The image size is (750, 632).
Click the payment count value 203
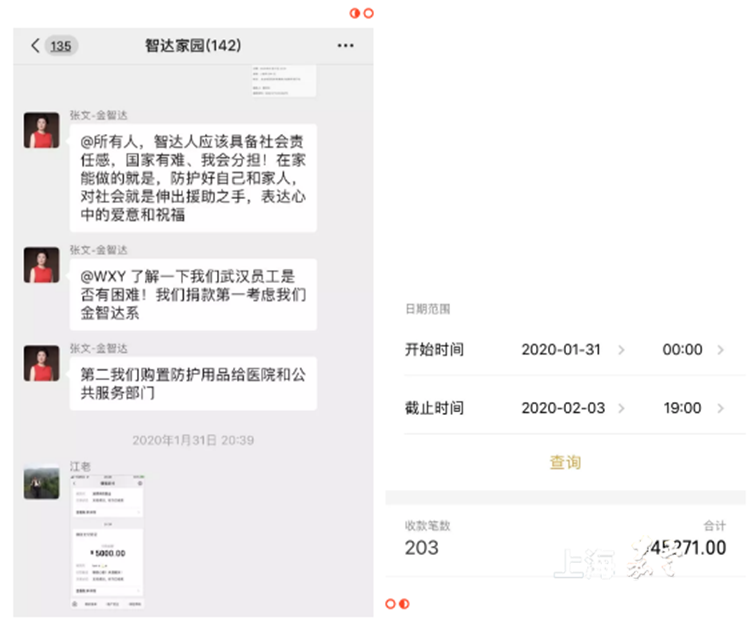coord(421,548)
